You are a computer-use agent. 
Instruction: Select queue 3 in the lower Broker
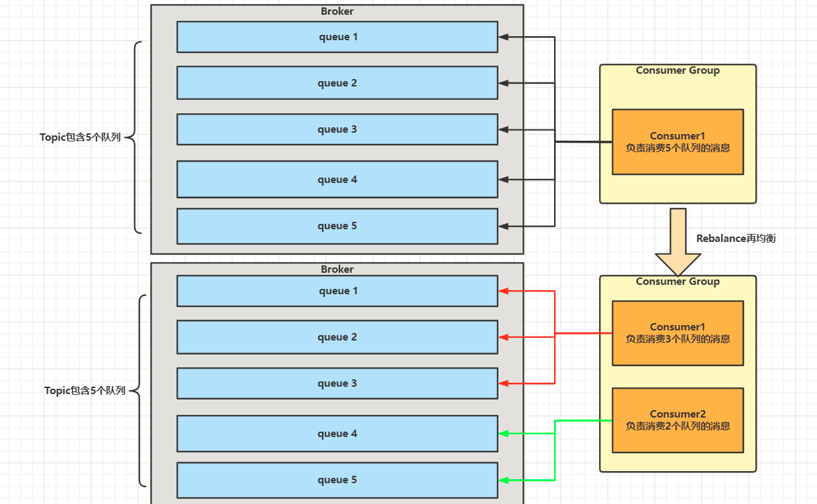(337, 383)
